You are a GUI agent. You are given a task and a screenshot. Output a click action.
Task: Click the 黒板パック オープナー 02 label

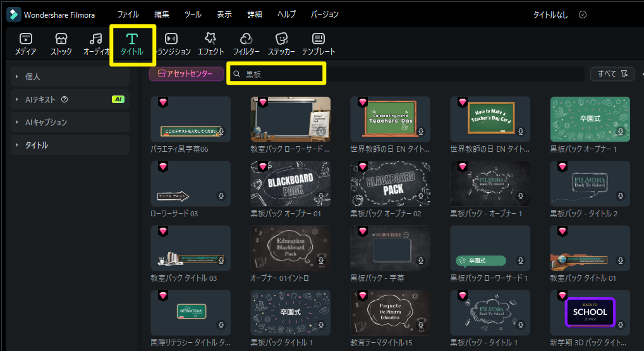coord(386,214)
